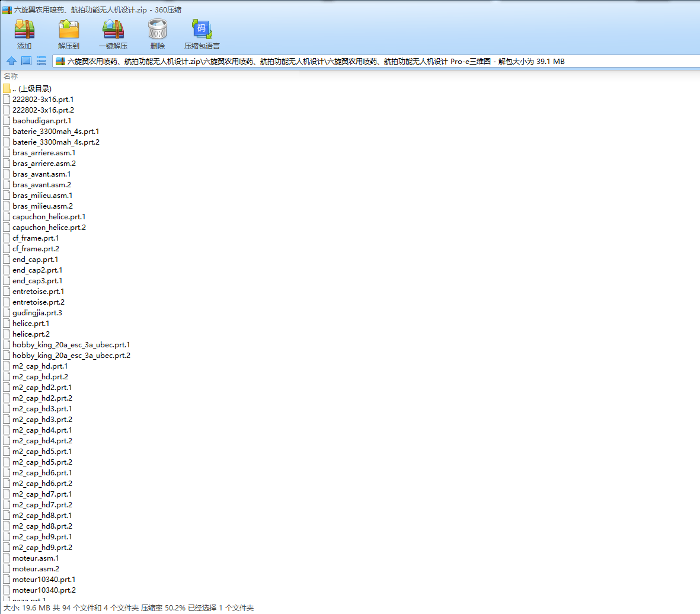Click the document icon beside helice.prt.1
This screenshot has height=614, width=700.
pyautogui.click(x=7, y=324)
